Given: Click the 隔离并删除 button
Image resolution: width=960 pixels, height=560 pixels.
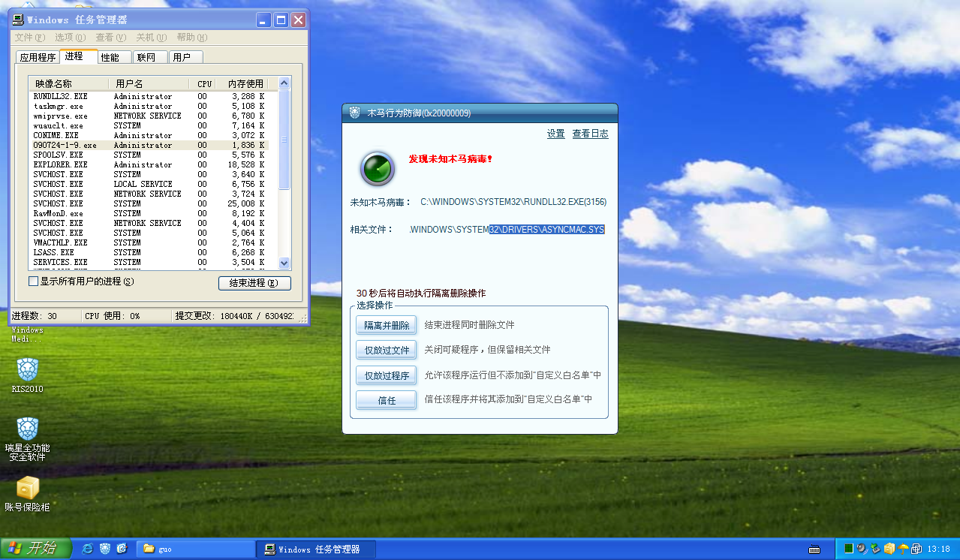Looking at the screenshot, I should 387,325.
